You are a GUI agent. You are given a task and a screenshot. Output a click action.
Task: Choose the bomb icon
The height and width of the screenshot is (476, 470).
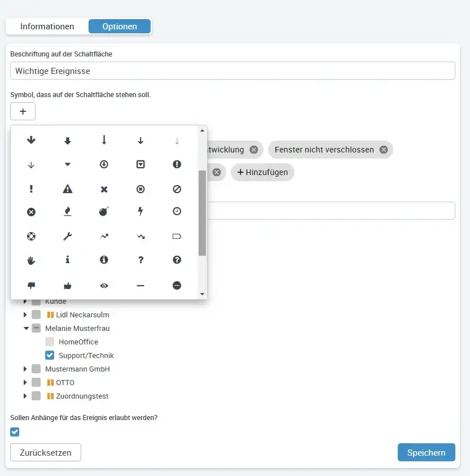pos(104,212)
